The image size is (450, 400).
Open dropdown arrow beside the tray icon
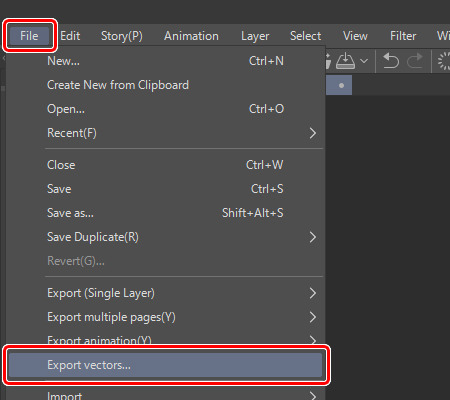coord(364,61)
